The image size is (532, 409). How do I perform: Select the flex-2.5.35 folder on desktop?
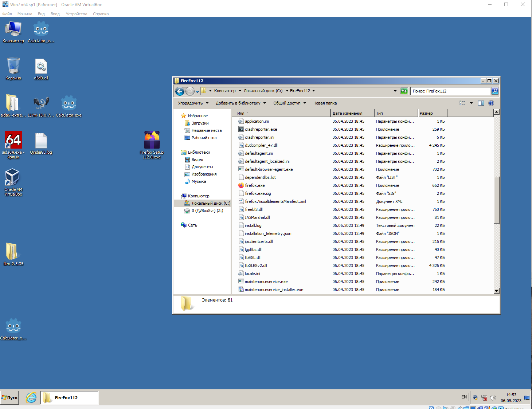(x=13, y=254)
